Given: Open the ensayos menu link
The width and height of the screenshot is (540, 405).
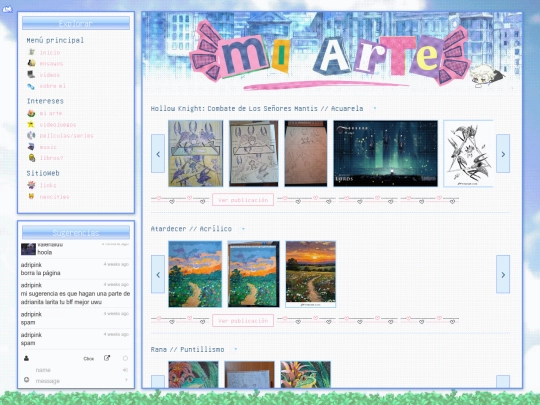Looking at the screenshot, I should (51, 63).
